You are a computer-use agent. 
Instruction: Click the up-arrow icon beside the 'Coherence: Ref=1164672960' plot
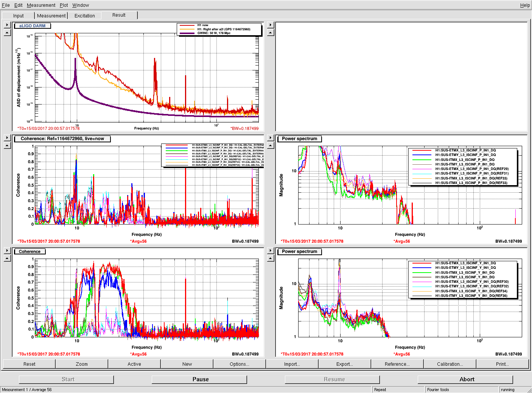coord(7,146)
